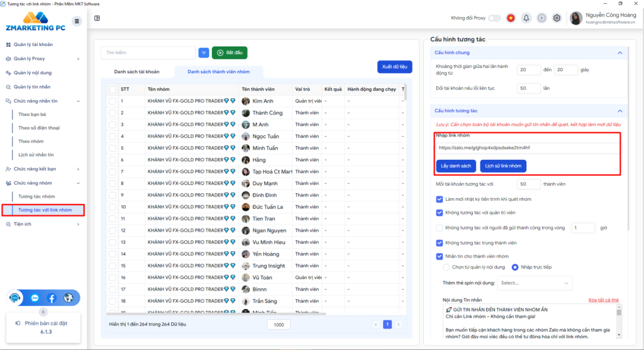Image resolution: width=644 pixels, height=350 pixels.
Task: Click Thành Công's avatar in row 2
Action: (246, 113)
